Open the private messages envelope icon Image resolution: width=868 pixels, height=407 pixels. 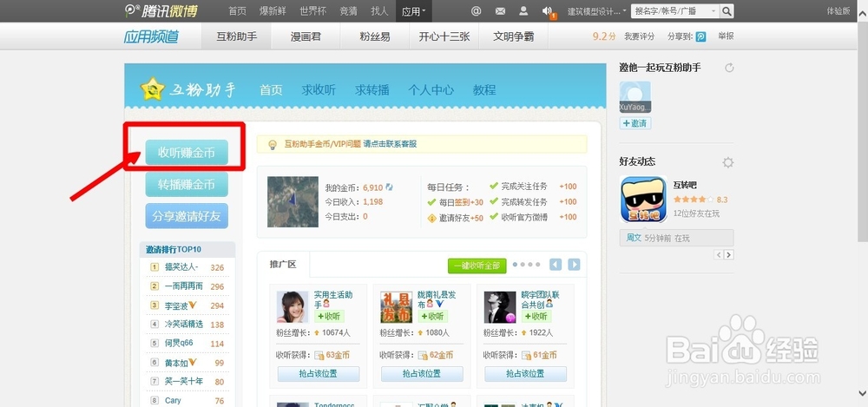[x=500, y=11]
